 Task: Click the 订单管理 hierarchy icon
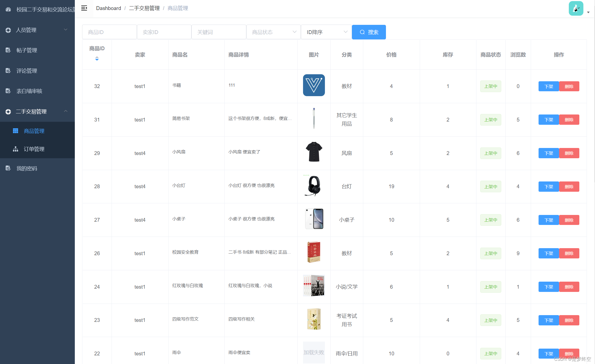point(15,149)
